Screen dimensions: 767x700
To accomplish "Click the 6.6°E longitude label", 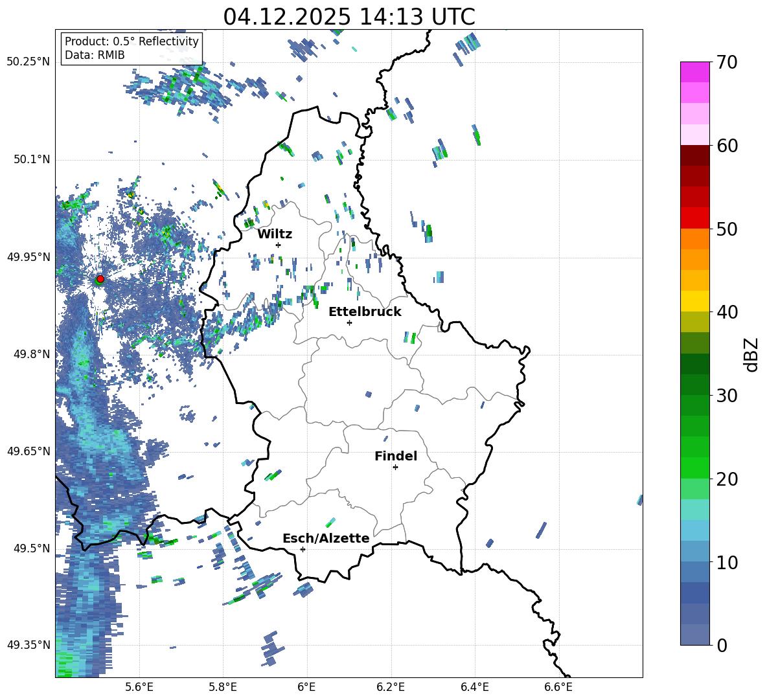I will tap(558, 687).
